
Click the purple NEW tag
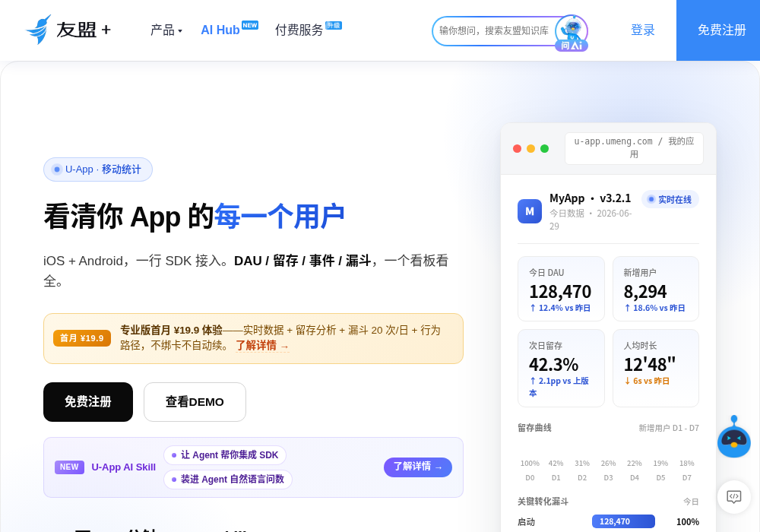pos(69,467)
